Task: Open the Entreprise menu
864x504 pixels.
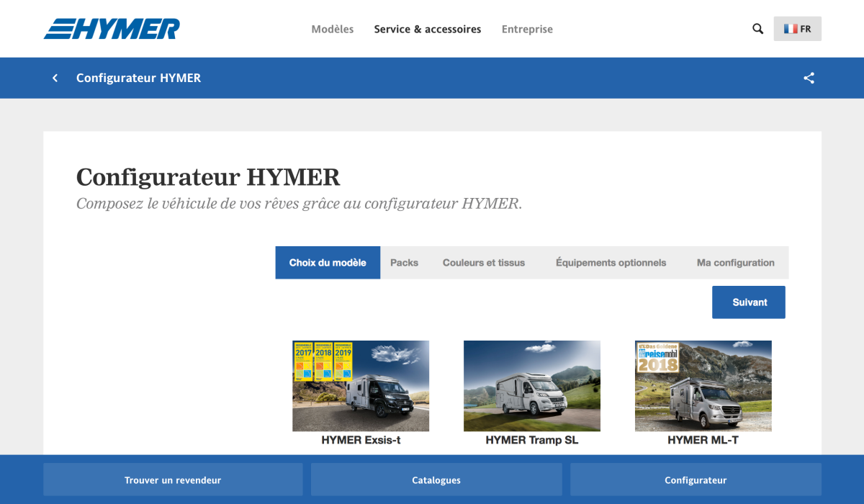Action: tap(527, 30)
